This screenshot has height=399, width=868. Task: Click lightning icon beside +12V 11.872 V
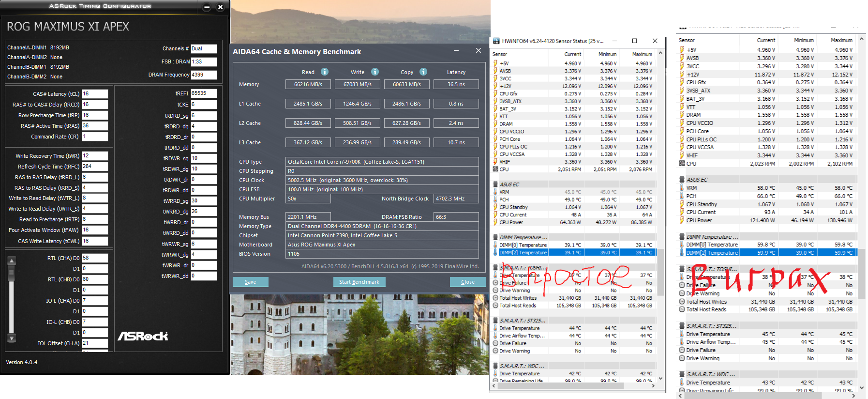tap(682, 75)
